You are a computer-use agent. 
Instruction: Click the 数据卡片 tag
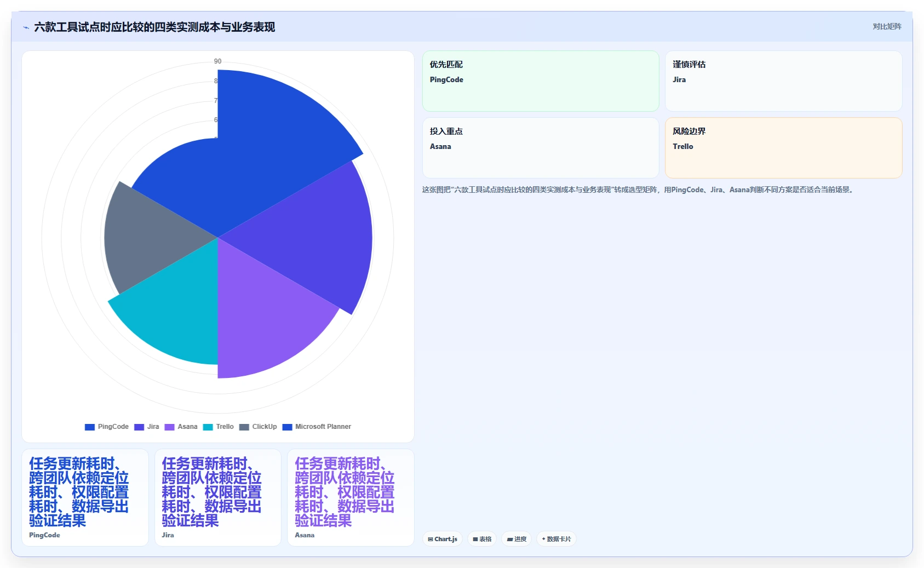point(556,539)
